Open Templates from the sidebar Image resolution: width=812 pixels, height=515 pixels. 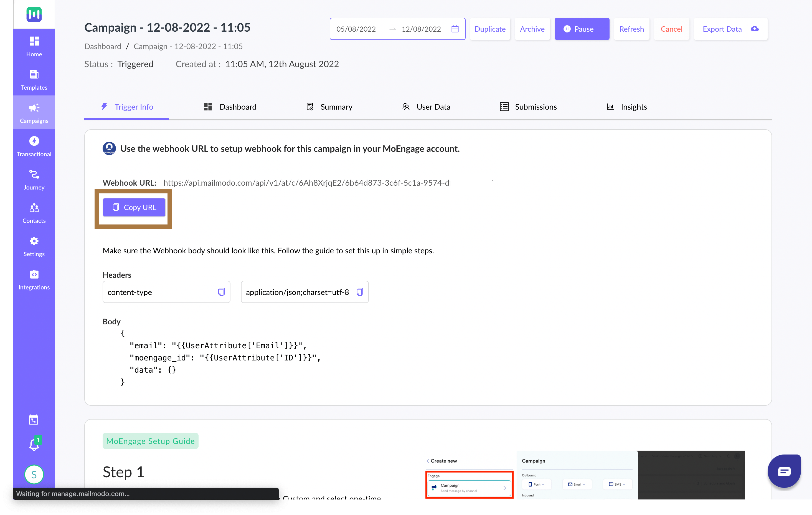tap(34, 80)
